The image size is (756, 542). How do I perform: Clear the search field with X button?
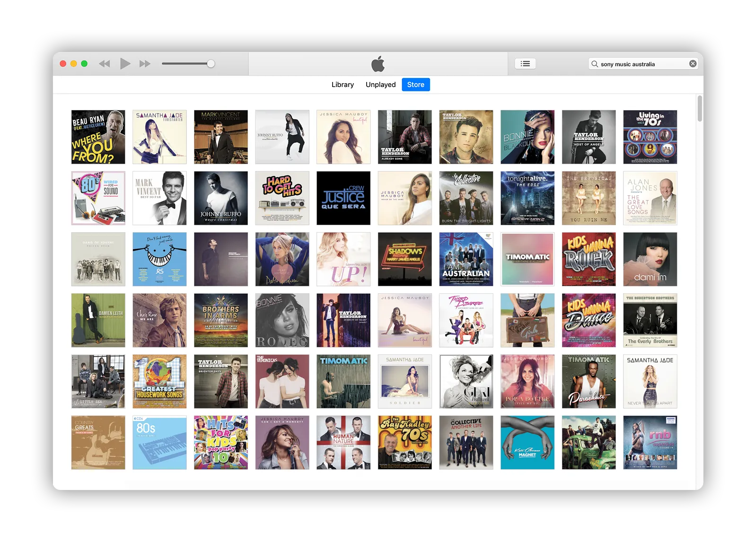(x=693, y=64)
